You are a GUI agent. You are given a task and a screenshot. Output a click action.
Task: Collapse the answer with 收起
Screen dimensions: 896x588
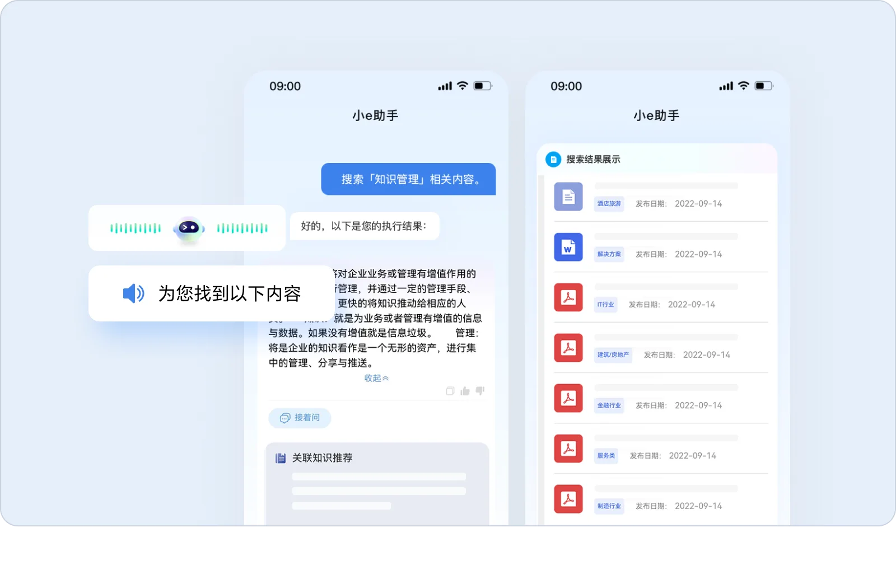pyautogui.click(x=376, y=378)
